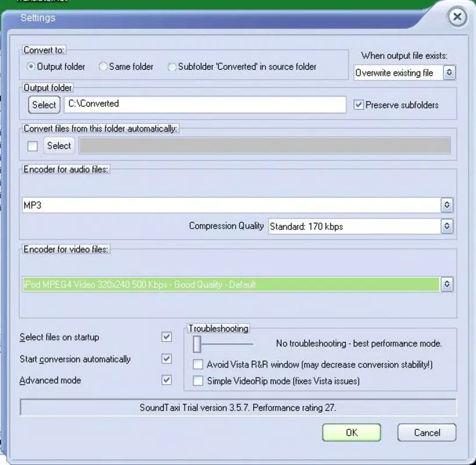Expand the Compression Quality dropdown

point(361,226)
